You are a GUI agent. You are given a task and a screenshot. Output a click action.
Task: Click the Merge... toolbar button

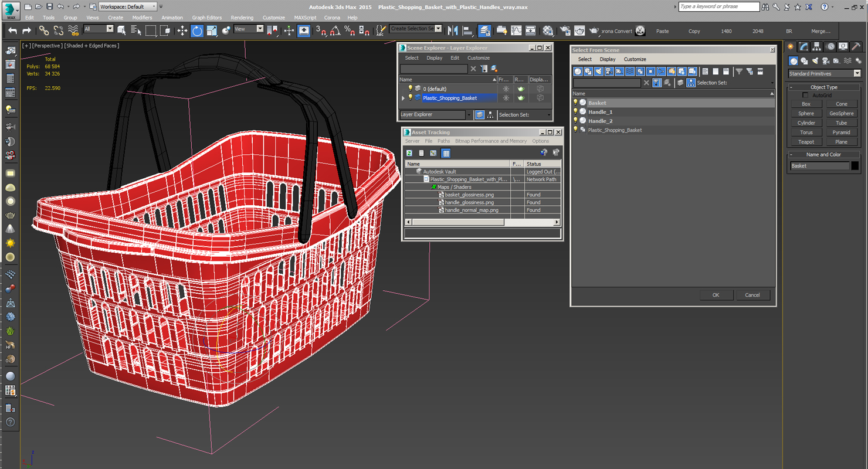coord(820,31)
